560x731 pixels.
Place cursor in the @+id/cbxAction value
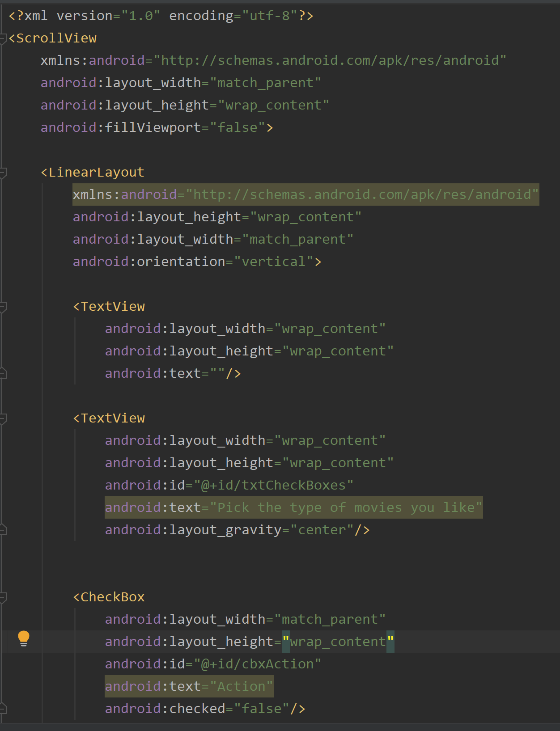(257, 664)
